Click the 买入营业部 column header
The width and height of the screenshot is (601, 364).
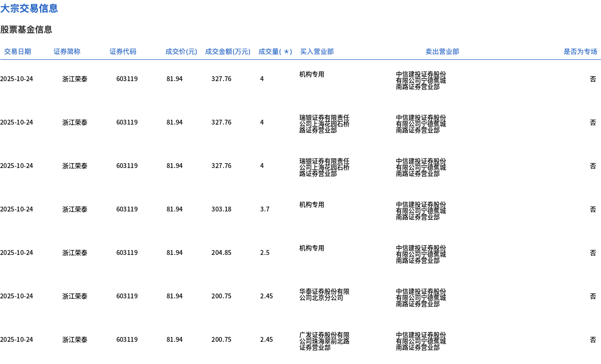point(317,52)
